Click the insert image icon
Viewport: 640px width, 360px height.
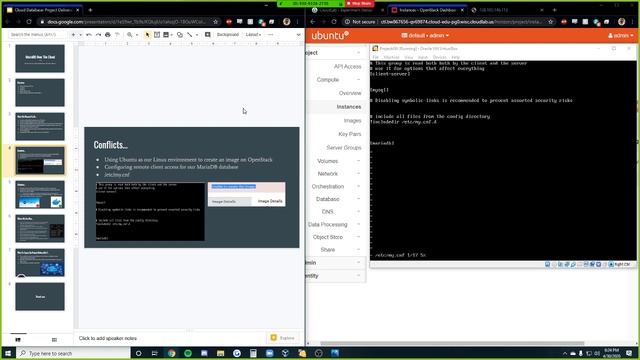point(166,35)
